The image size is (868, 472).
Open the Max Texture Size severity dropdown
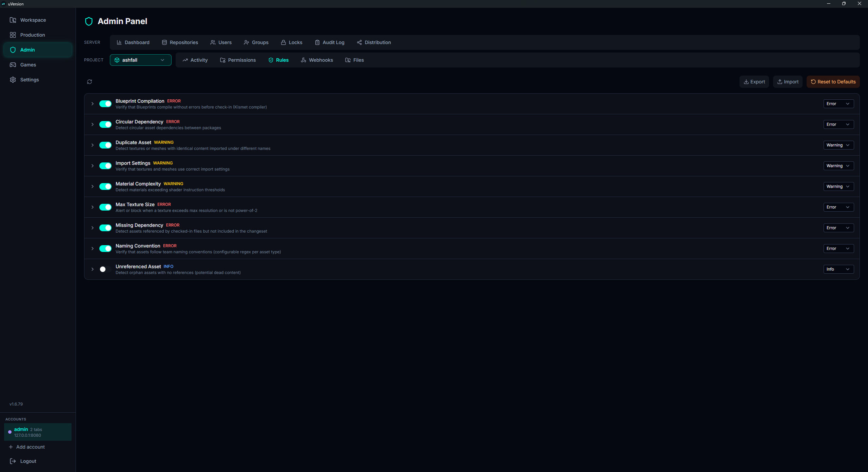(839, 207)
